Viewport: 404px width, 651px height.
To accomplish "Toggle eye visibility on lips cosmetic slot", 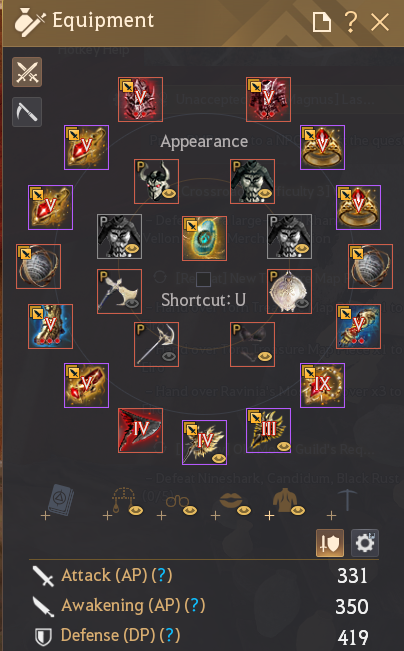I will [x=244, y=510].
